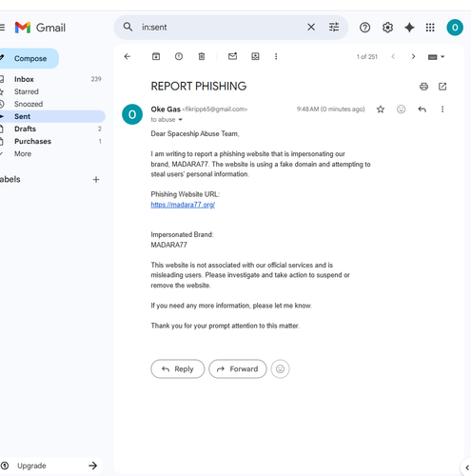This screenshot has width=471, height=476.
Task: Archive this conversation
Action: point(156,56)
